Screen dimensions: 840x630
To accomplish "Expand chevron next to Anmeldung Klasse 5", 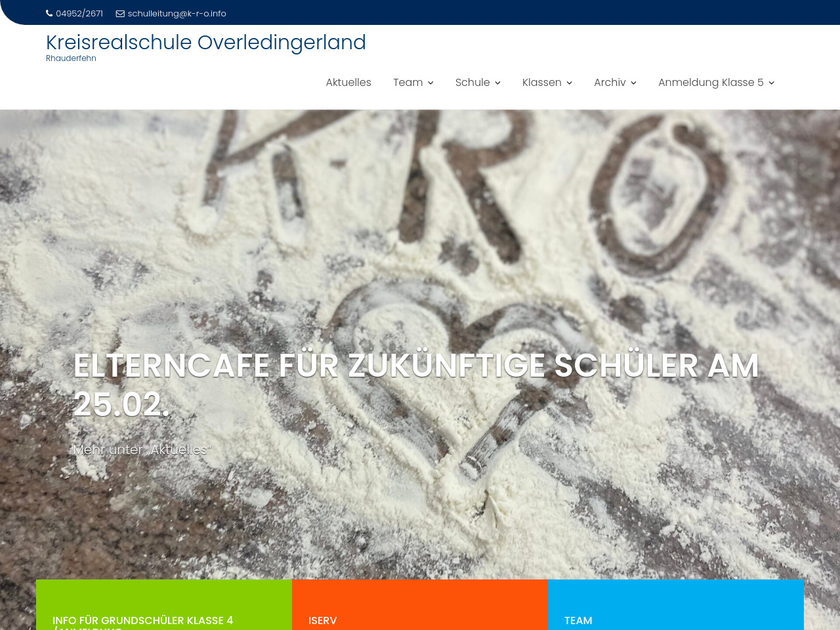I will pos(771,83).
